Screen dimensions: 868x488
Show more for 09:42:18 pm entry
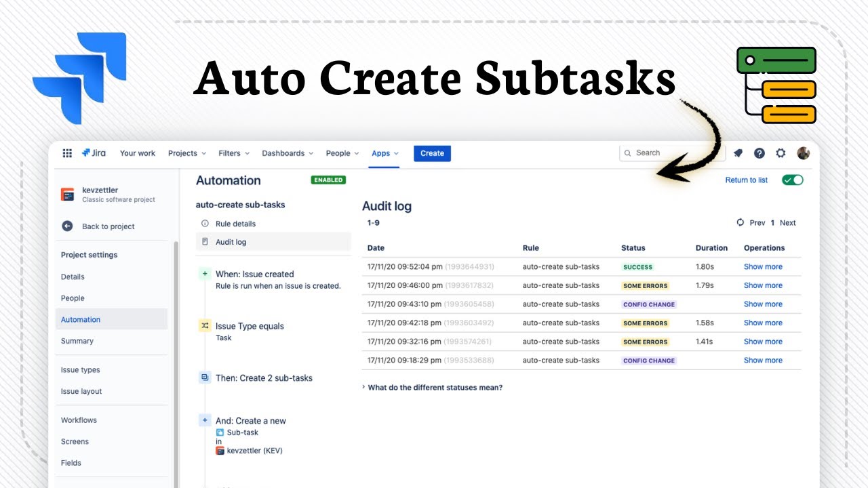click(x=763, y=323)
